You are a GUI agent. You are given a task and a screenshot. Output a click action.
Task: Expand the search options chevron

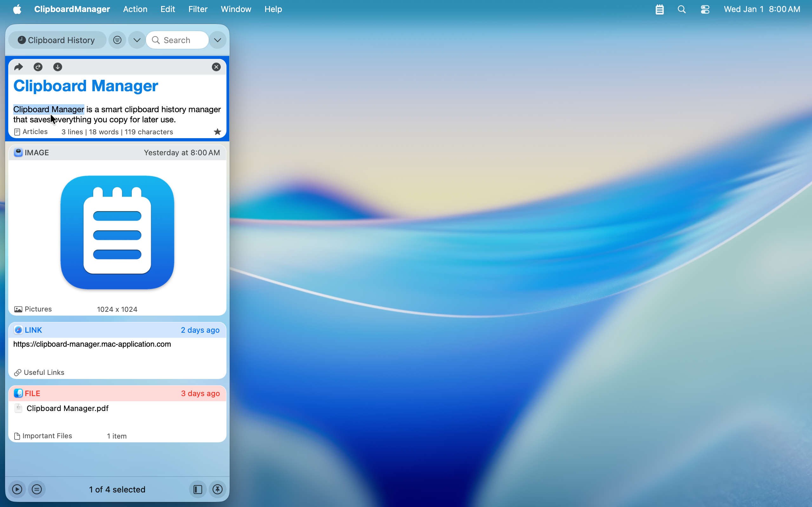pyautogui.click(x=217, y=40)
